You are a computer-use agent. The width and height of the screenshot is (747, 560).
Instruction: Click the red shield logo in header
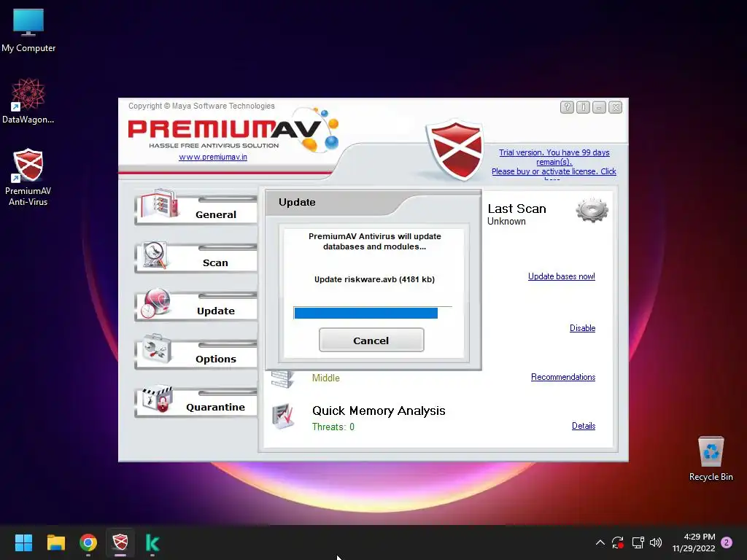[x=455, y=149]
